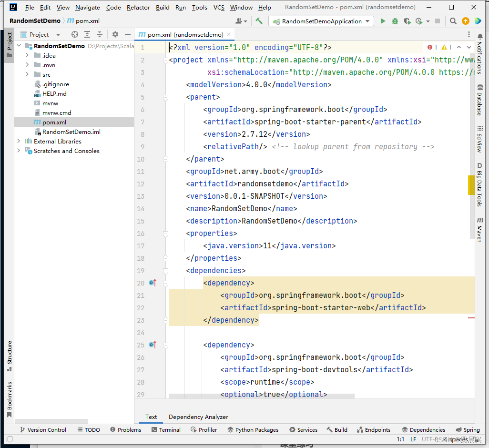Expand the .idea folder
Viewport: 489px width, 448px height.
point(27,55)
